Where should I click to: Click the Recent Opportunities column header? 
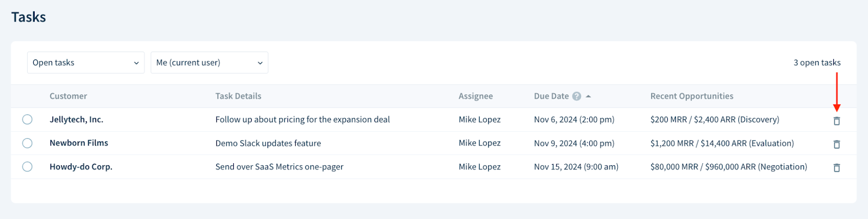pos(692,96)
